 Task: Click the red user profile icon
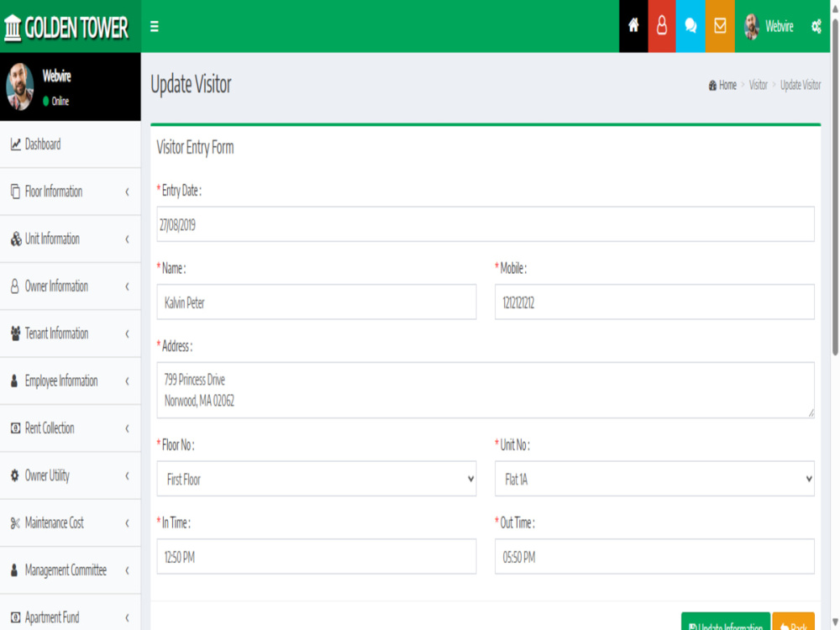pyautogui.click(x=662, y=26)
